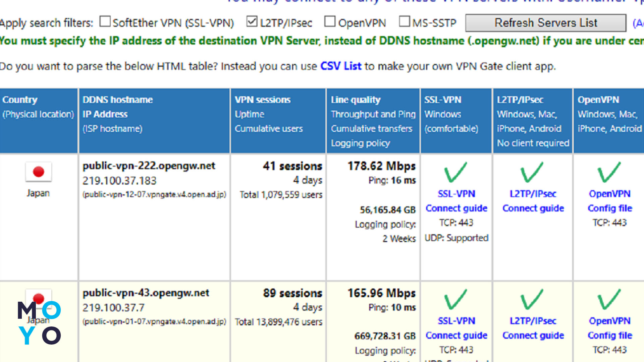Click the 89 sessions value
Image resolution: width=644 pixels, height=362 pixels.
tap(292, 293)
